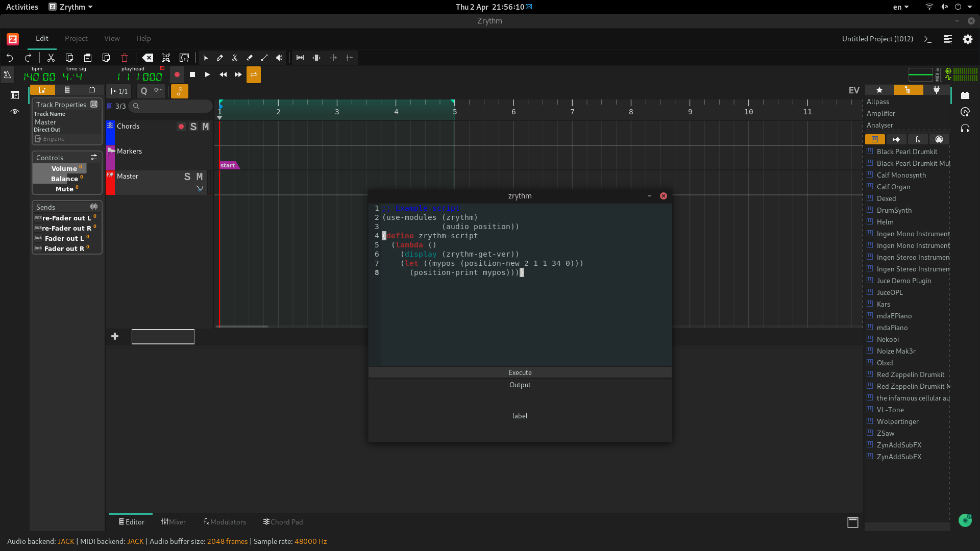The width and height of the screenshot is (980, 551).
Task: Click the red Delete trash icon
Action: pos(125,58)
